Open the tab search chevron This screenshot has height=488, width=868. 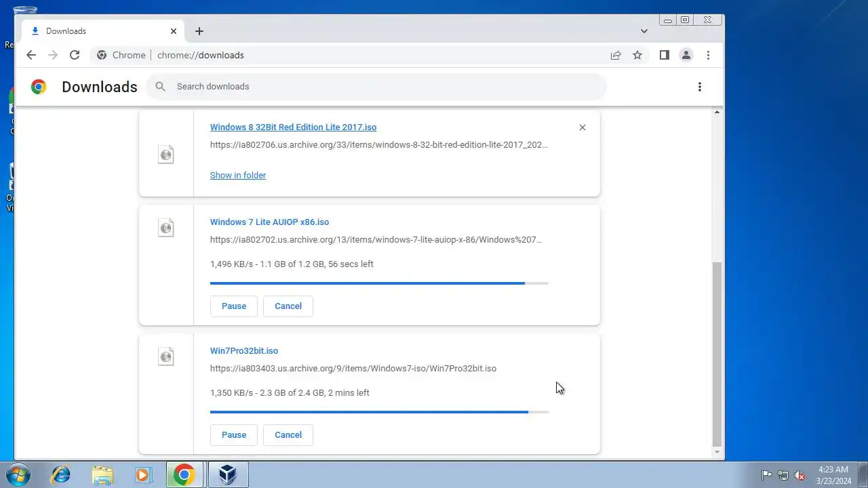click(x=644, y=31)
